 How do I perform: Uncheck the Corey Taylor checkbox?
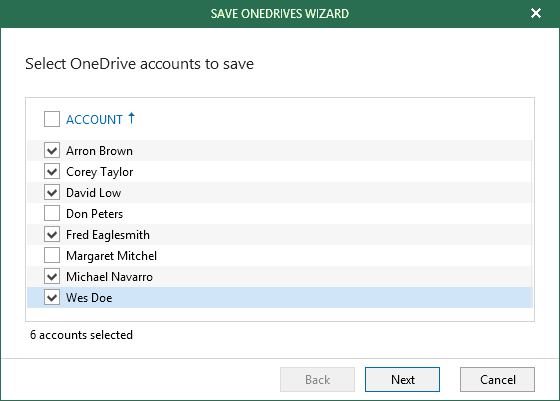point(52,171)
